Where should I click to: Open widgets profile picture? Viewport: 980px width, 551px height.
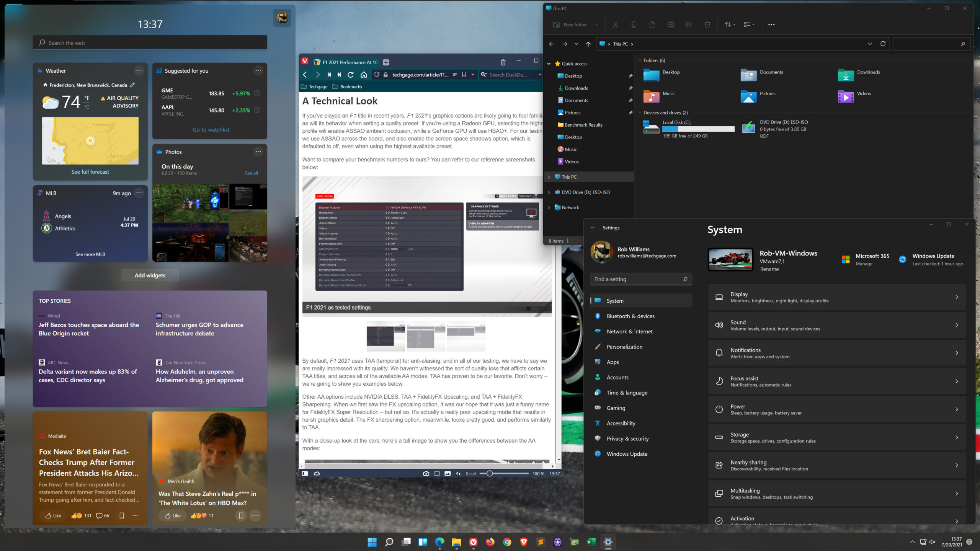282,18
